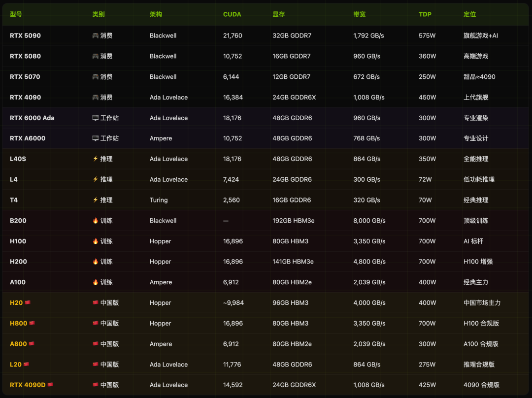Select the RTX A6000 model name
The image size is (532, 398).
tap(28, 138)
